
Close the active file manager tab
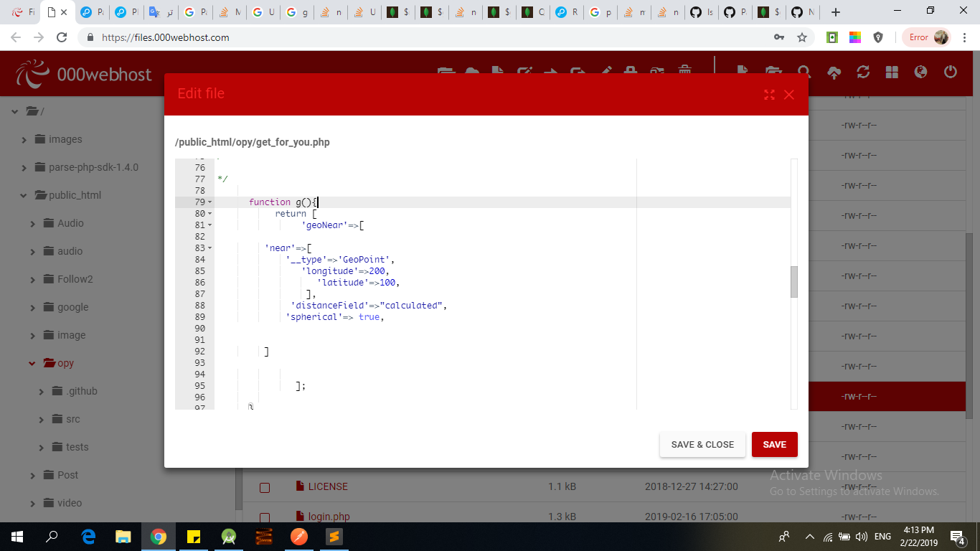[x=65, y=12]
